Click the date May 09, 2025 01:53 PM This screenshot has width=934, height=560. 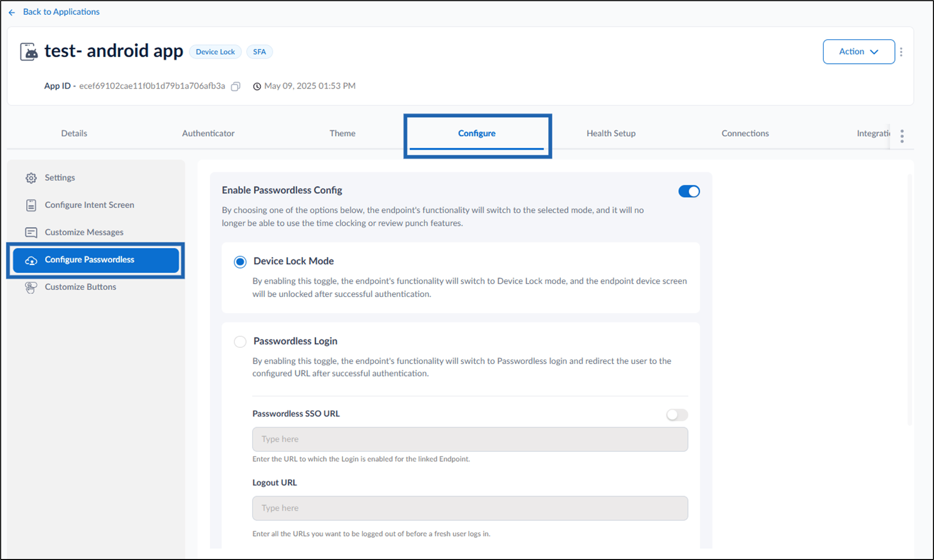(310, 86)
